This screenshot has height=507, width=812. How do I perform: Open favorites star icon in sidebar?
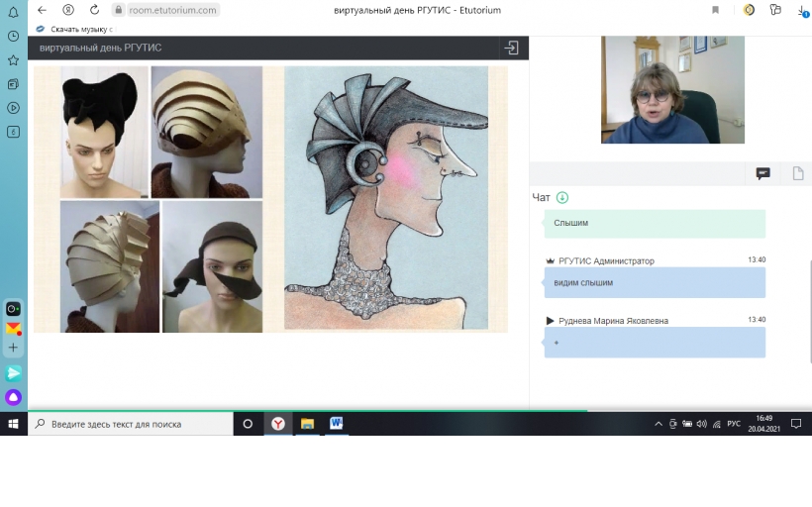pos(14,60)
